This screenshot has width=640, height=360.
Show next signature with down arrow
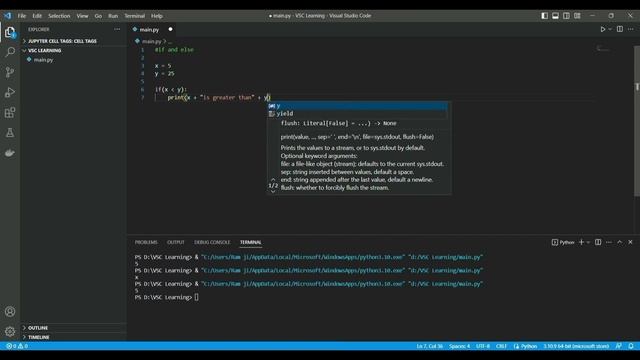(273, 191)
